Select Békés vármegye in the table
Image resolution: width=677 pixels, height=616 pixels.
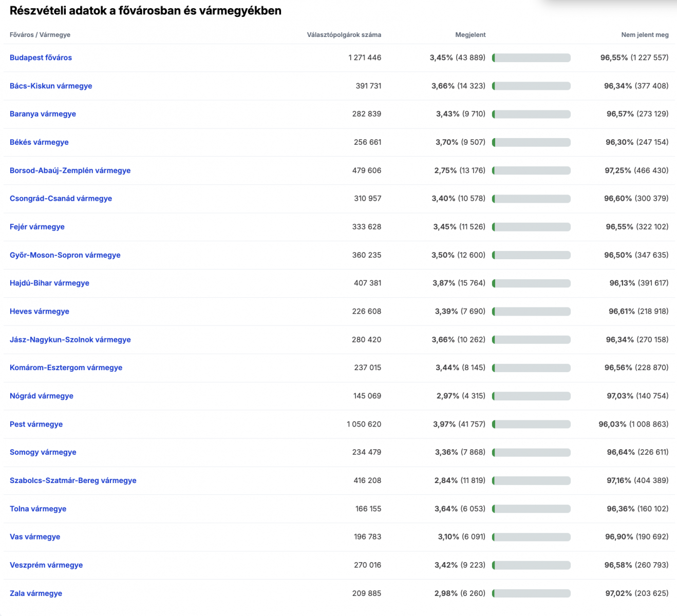click(x=39, y=142)
